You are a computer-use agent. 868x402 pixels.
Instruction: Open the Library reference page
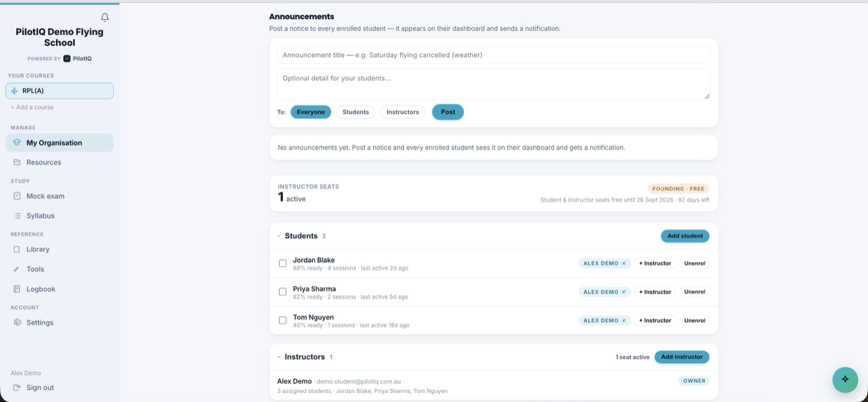tap(60, 249)
